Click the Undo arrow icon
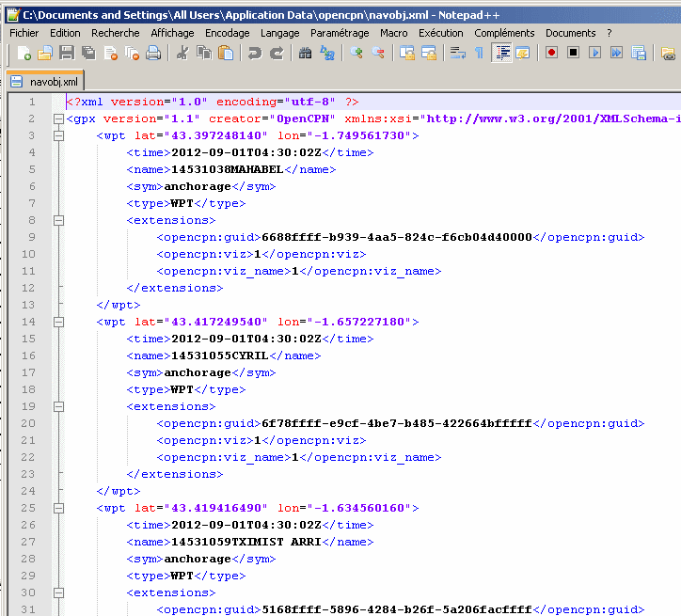This screenshot has width=681, height=616. pos(255,54)
